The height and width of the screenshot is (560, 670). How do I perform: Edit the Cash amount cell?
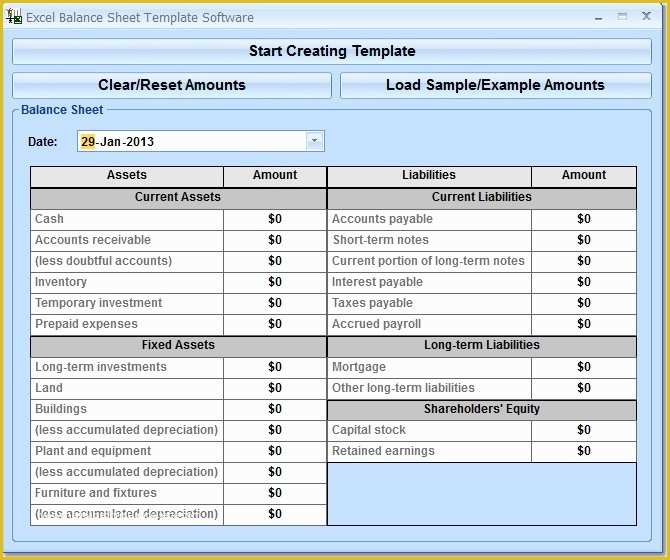pyautogui.click(x=275, y=219)
